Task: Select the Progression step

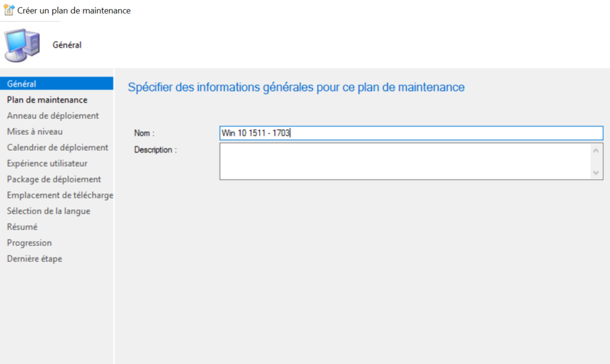Action: point(29,242)
